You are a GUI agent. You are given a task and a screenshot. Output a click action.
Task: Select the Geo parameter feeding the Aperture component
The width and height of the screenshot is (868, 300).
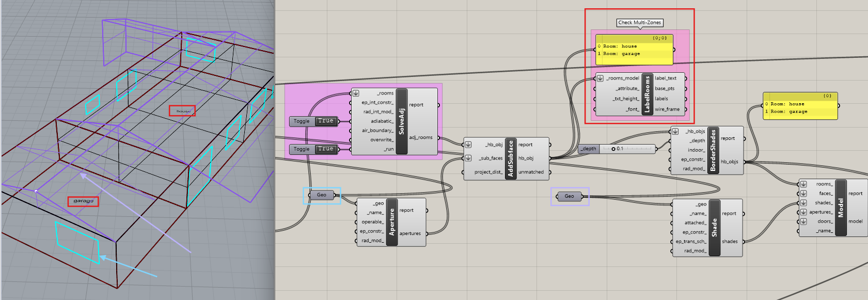coord(322,195)
